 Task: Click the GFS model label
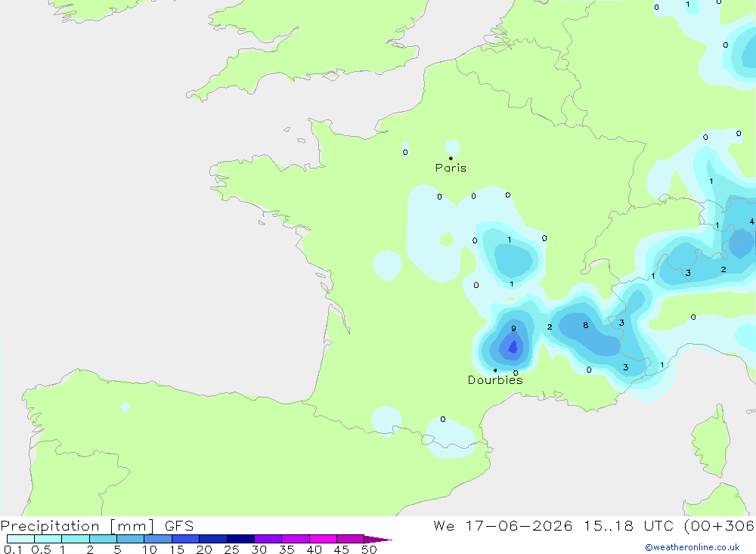click(179, 526)
